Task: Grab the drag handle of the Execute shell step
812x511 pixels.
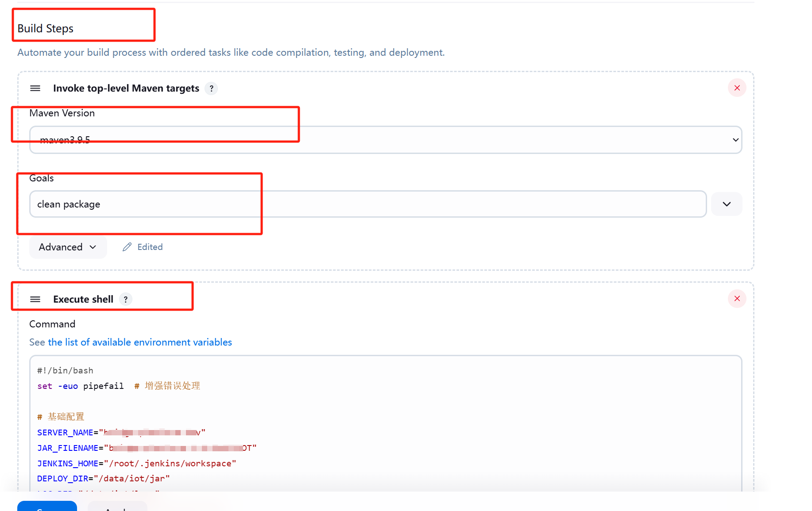Action: [35, 300]
